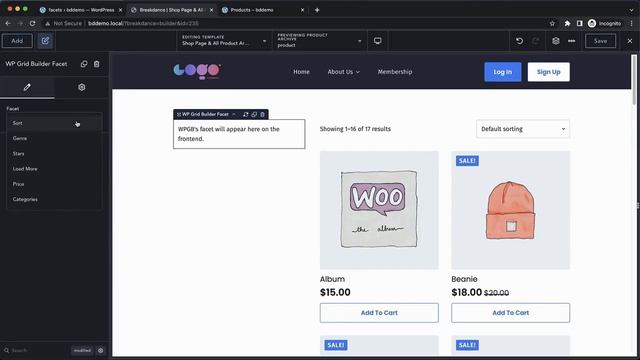Open the Editing Template dropdown
Viewport: 640px width, 360px height.
click(224, 40)
